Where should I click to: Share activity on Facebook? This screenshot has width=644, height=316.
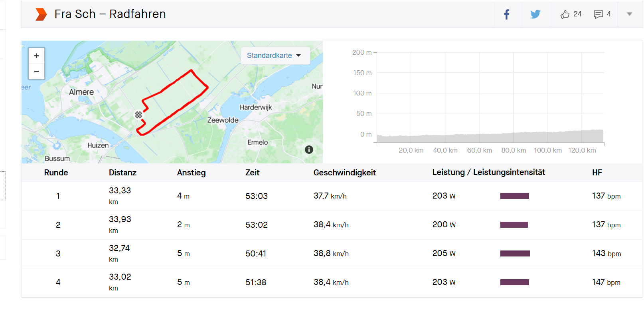(507, 14)
